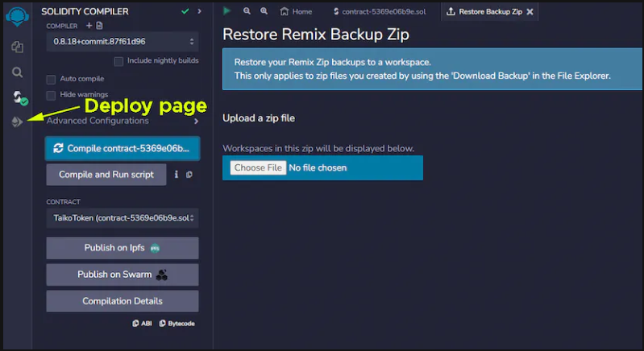
Task: Open the Solidity Compiler sidebar icon
Action: (19, 98)
